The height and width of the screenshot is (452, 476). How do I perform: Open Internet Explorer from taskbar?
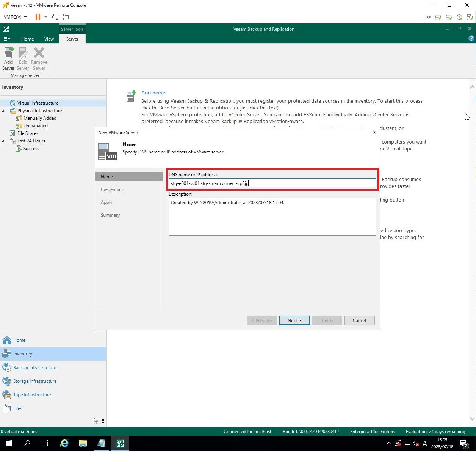click(x=64, y=443)
